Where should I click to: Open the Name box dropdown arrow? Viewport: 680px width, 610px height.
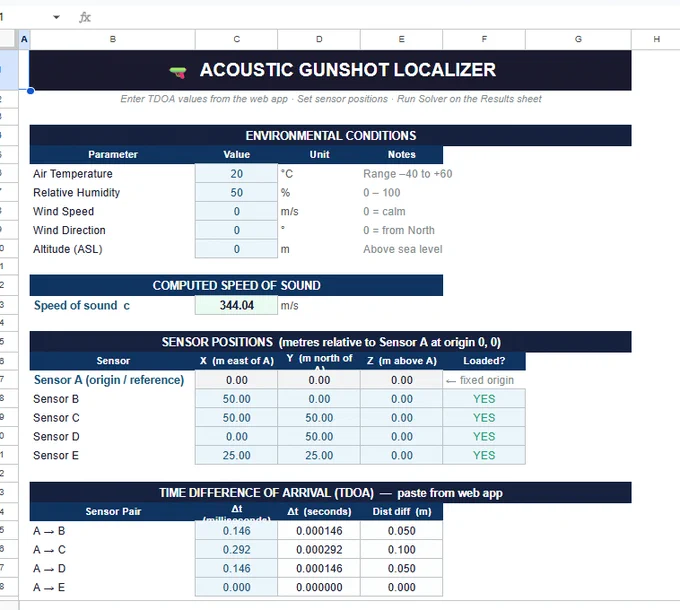click(x=56, y=17)
